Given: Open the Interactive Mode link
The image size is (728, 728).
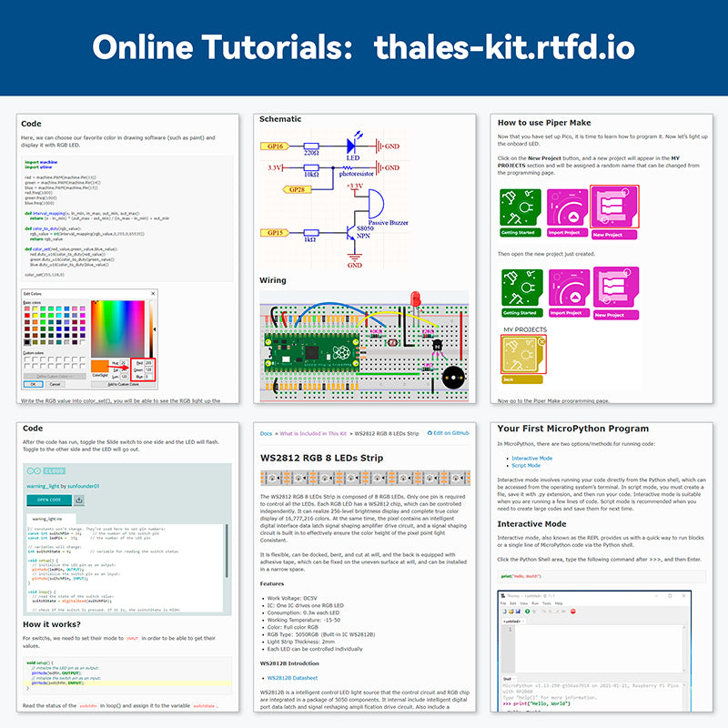Looking at the screenshot, I should pos(531,458).
